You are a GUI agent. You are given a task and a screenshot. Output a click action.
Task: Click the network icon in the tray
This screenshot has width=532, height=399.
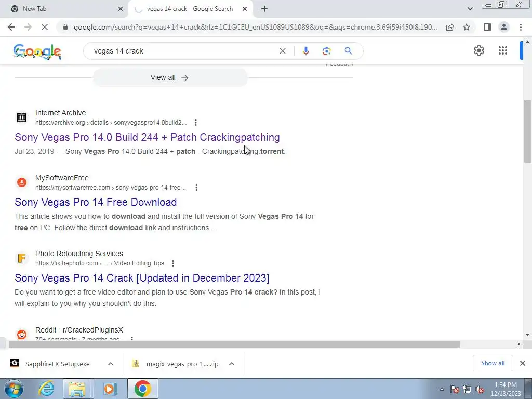pos(467,389)
